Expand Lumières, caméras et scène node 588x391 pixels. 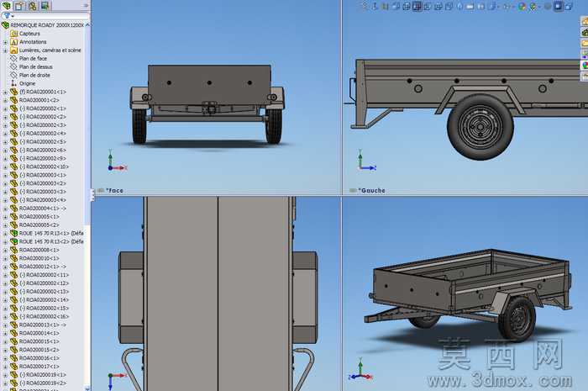5,50
